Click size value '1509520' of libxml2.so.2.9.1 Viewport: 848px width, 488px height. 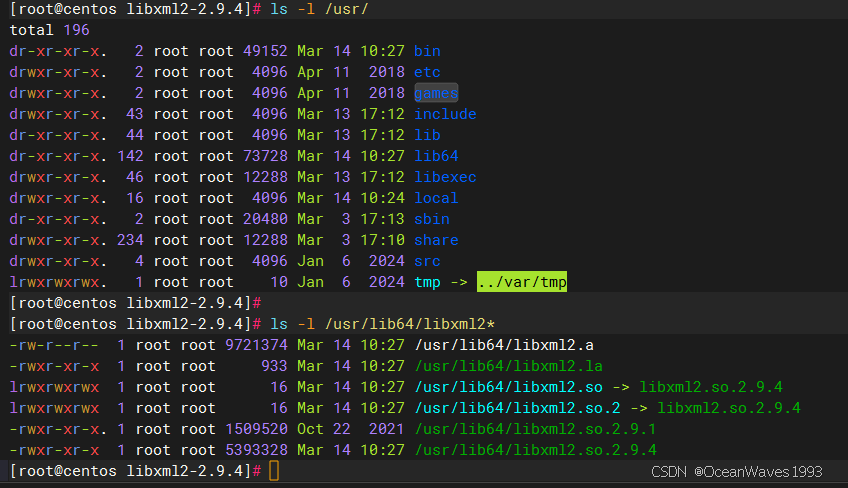256,429
